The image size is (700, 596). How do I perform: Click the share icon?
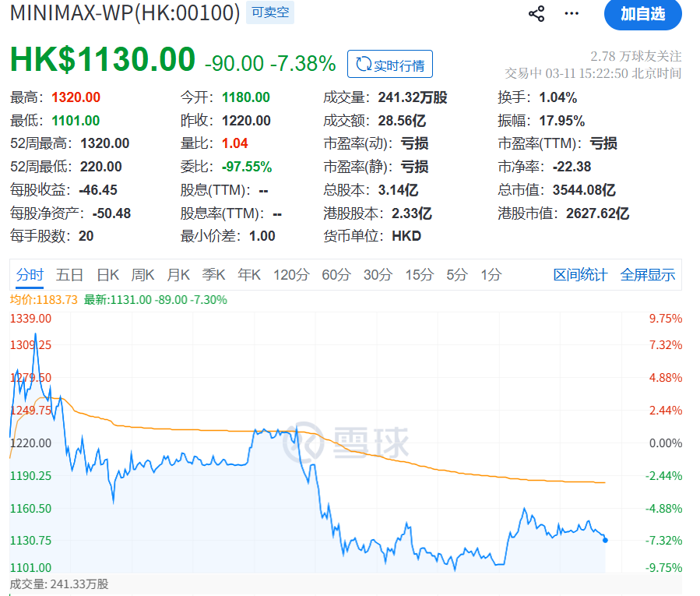[x=536, y=14]
